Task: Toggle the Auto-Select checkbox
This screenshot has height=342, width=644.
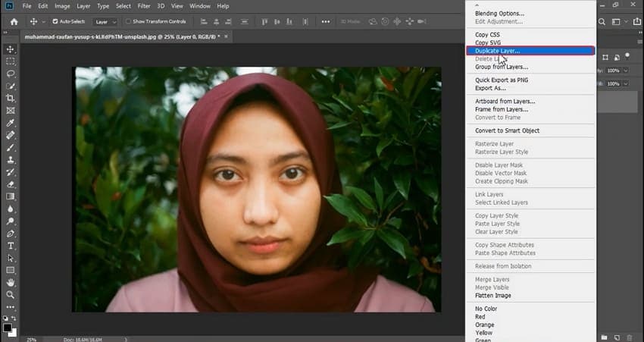Action: click(55, 21)
